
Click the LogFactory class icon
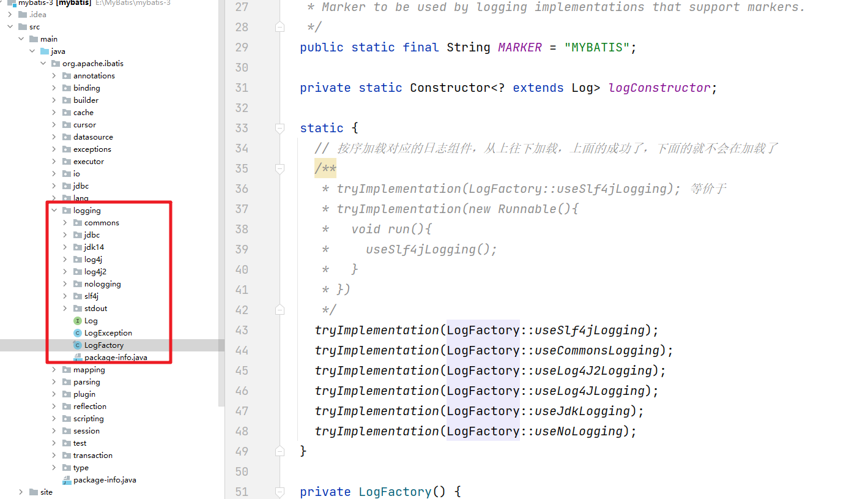(x=78, y=345)
